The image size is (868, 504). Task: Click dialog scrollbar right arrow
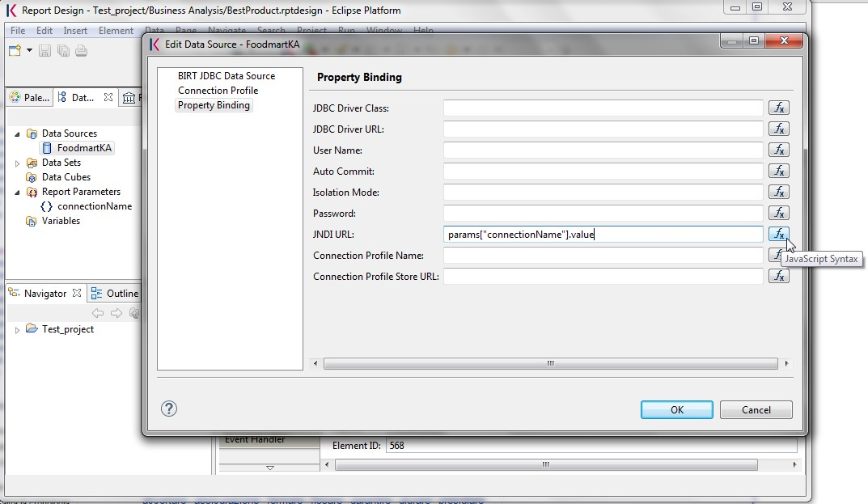click(x=786, y=364)
